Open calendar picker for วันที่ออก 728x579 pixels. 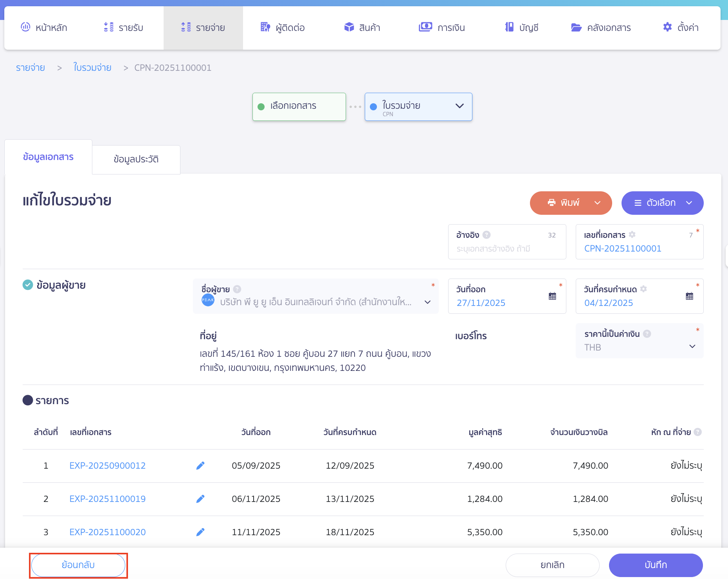[x=552, y=296]
